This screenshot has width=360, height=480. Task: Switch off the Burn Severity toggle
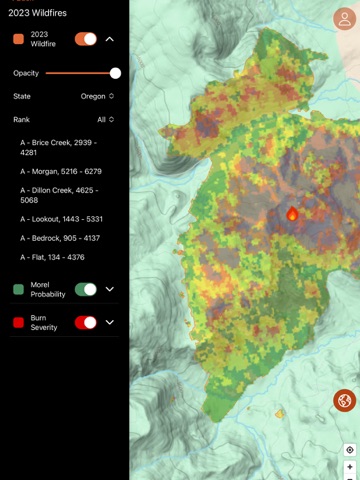pos(86,323)
